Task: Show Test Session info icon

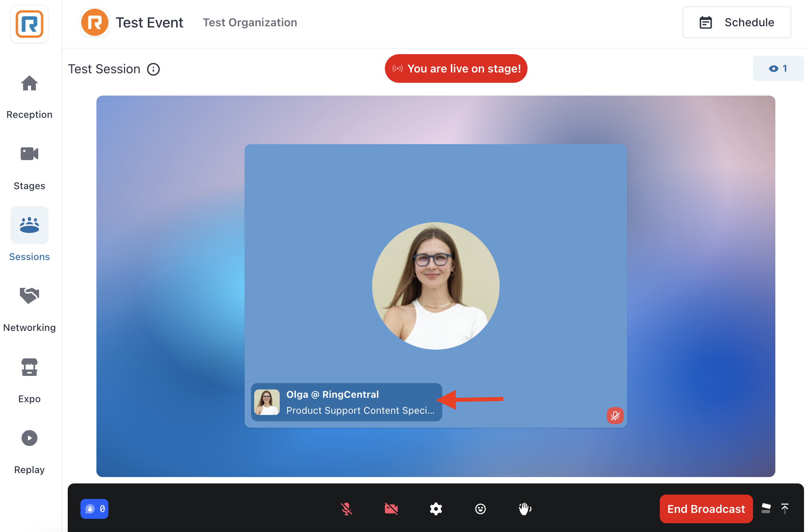Action: [153, 69]
